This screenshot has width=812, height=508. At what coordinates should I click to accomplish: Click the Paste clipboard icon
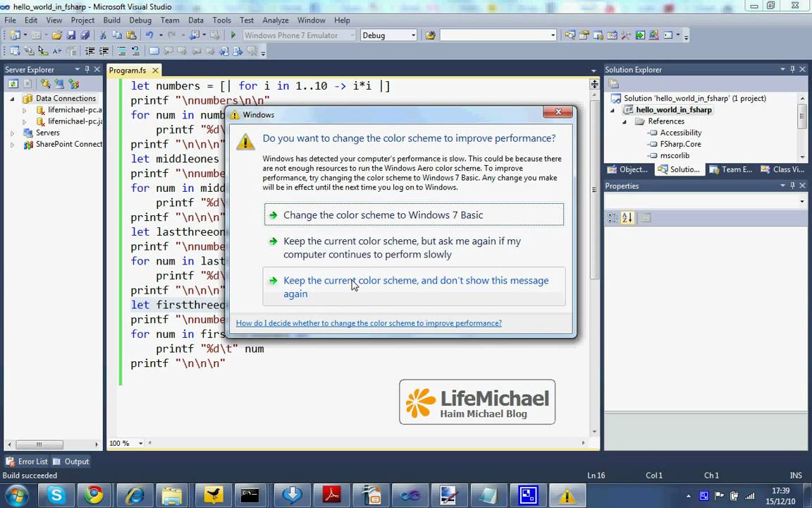coord(132,35)
